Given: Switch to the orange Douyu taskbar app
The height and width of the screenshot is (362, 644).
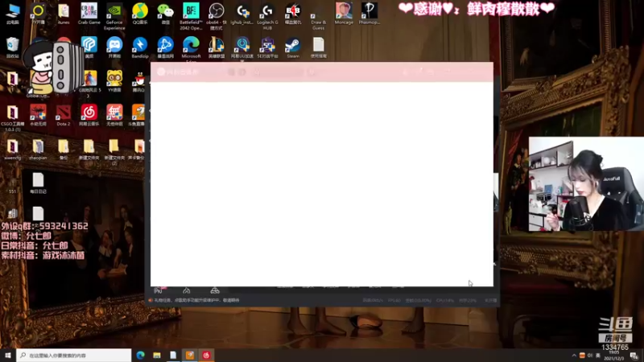Looking at the screenshot, I should tap(190, 355).
